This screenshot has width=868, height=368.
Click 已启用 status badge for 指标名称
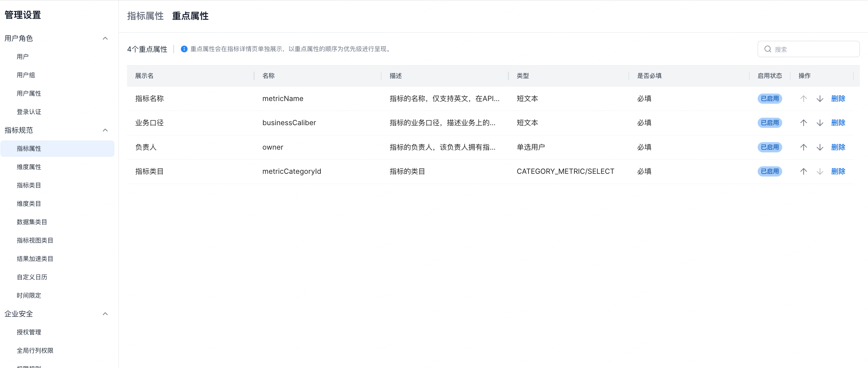click(x=769, y=99)
